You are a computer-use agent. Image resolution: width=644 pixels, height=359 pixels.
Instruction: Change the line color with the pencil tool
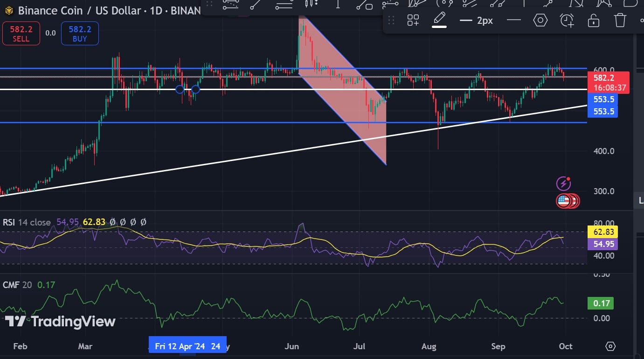[x=439, y=20]
